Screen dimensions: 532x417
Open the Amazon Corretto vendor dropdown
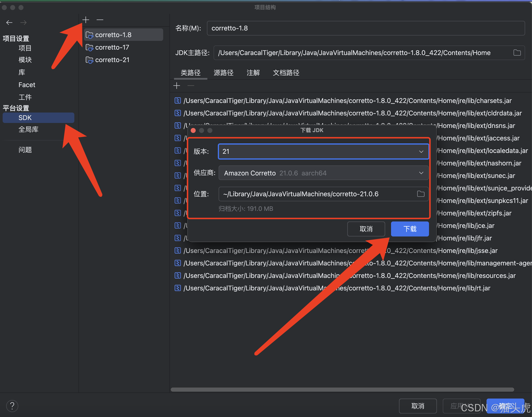[421, 173]
